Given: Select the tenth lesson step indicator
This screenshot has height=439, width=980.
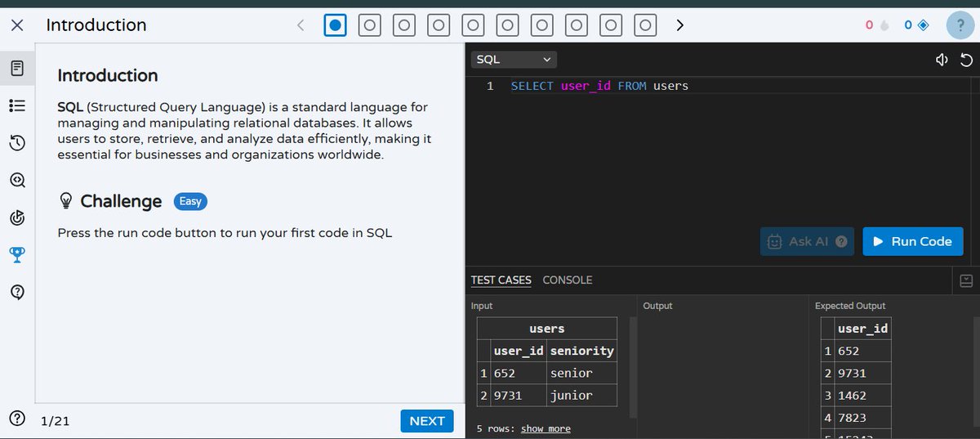Looking at the screenshot, I should coord(644,25).
